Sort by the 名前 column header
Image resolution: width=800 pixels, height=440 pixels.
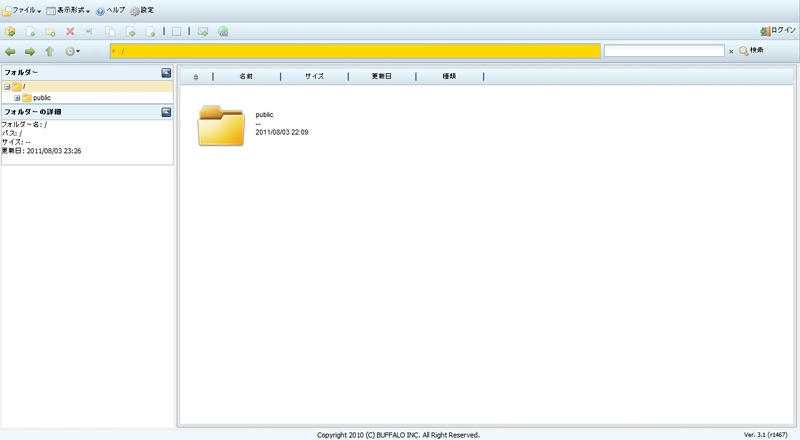tap(246, 76)
